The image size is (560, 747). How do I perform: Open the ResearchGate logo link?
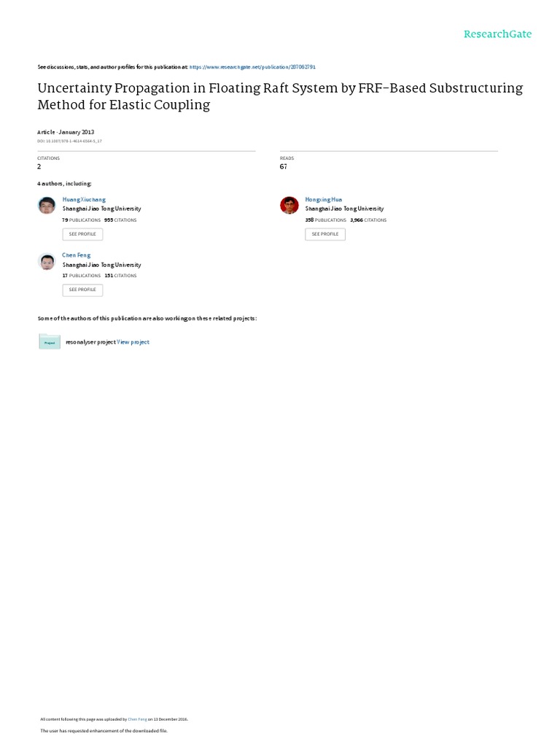coord(497,34)
